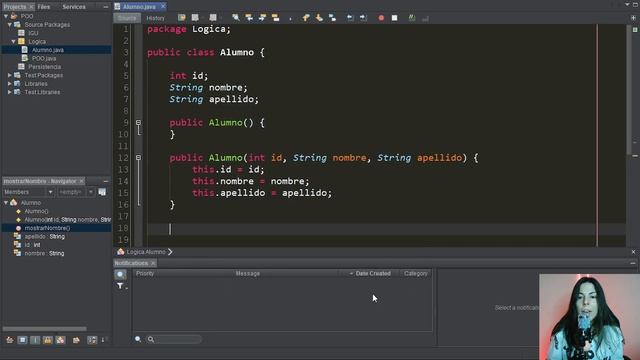Toggle Sort by Source in Navigator
Image resolution: width=640 pixels, height=360 pixels.
(103, 340)
